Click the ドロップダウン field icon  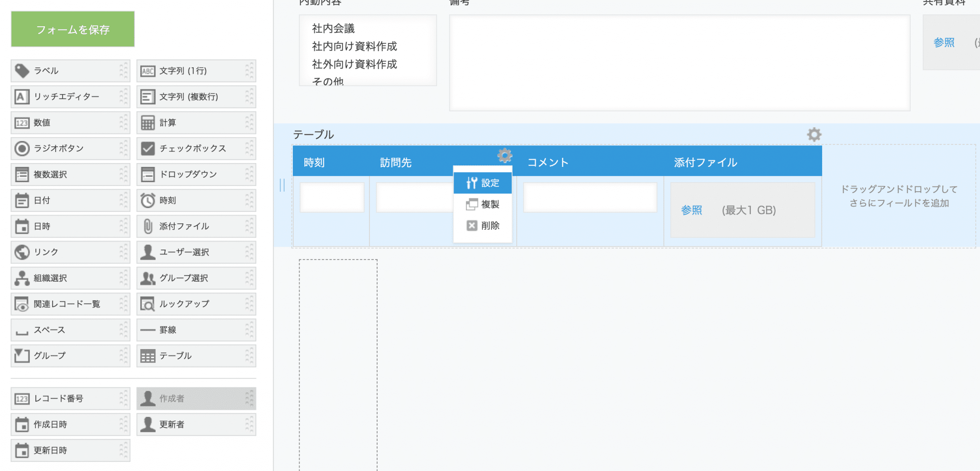point(148,175)
